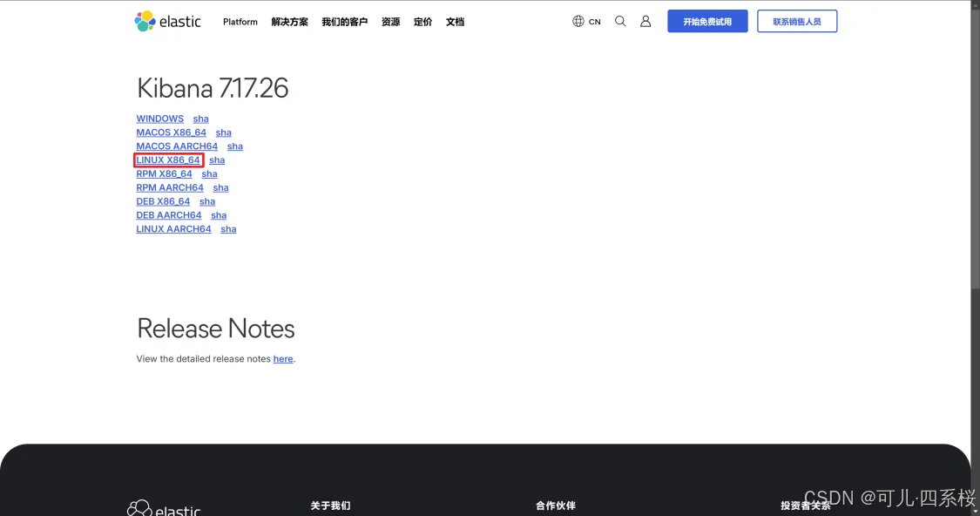Open the 文档 menu item

(x=455, y=22)
